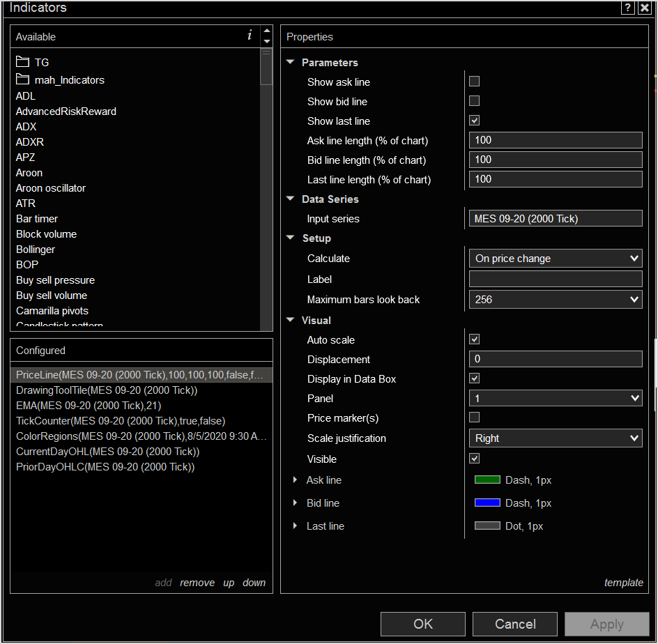Click the up arrow in Available header
Viewport: 658px width, 644px height.
[x=267, y=31]
